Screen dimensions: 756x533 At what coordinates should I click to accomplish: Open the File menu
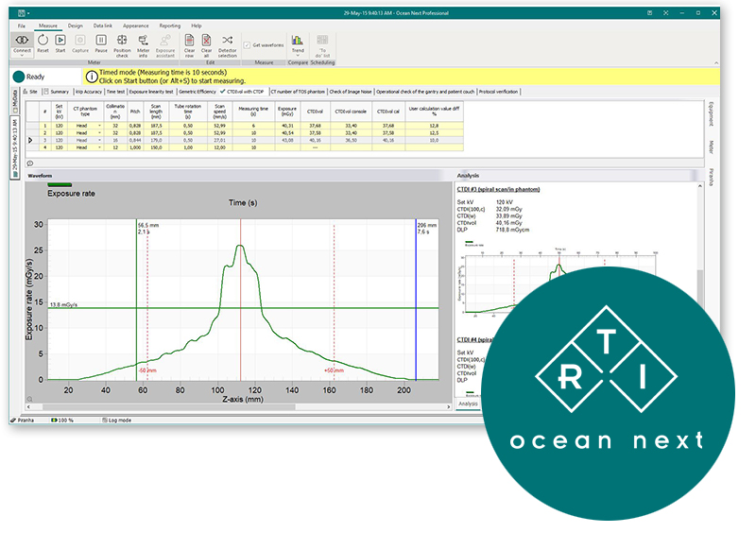point(22,26)
